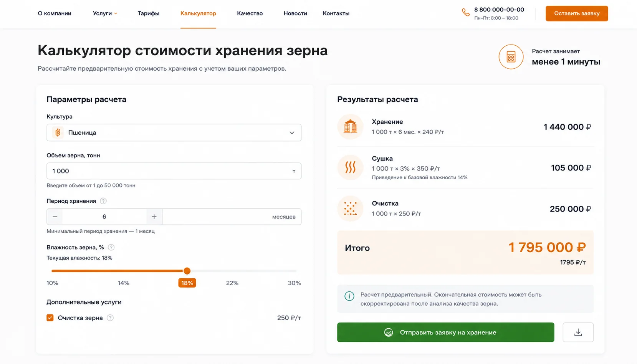Viewport: 637px width, 364px height.
Task: Select the Калькулятор tab
Action: point(198,13)
